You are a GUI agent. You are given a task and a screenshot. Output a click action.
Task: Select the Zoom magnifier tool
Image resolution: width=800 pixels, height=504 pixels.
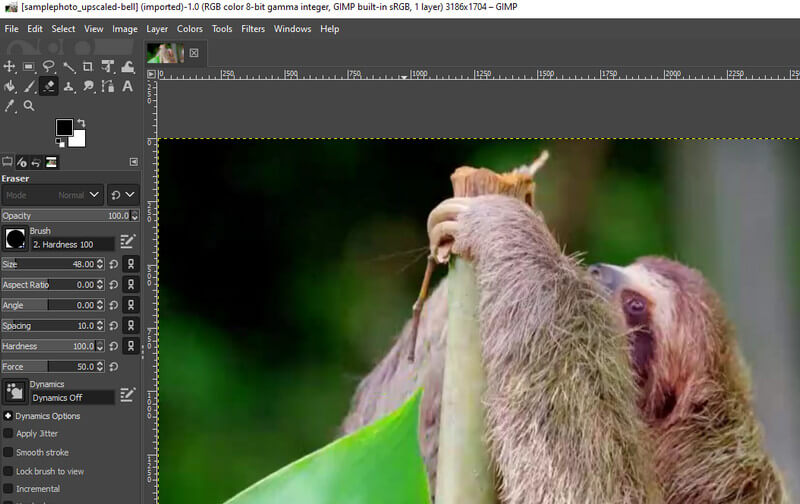click(29, 106)
